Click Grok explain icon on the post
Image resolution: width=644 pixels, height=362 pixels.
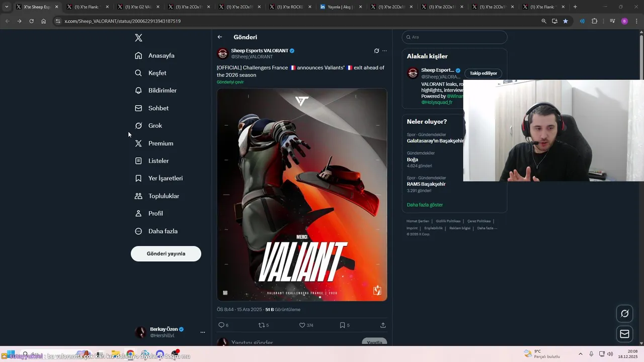pos(376,51)
